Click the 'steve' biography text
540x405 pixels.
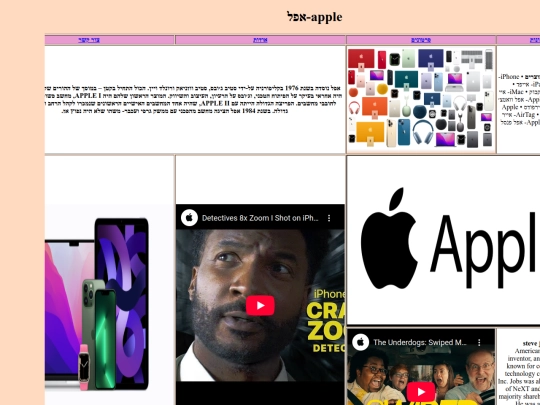point(519,373)
